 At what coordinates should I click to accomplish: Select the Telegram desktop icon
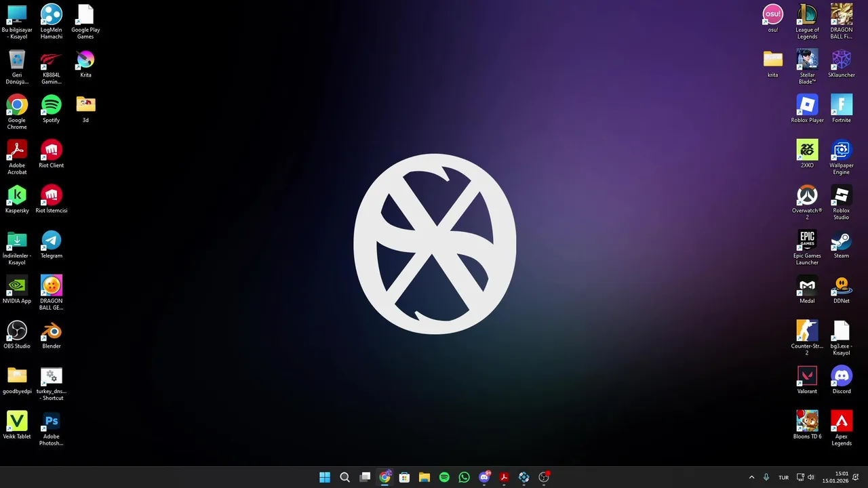pos(52,245)
